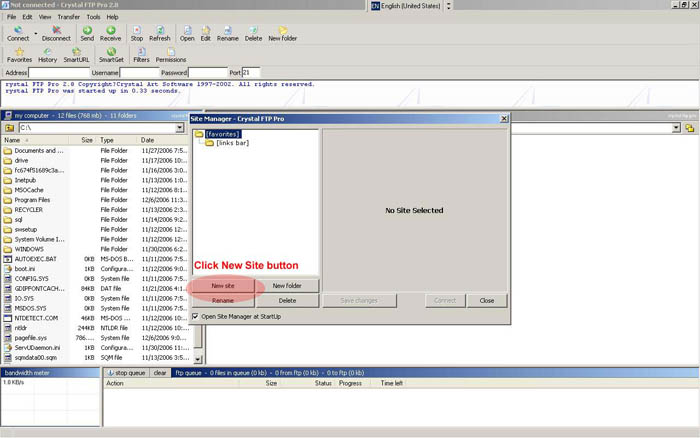
Task: Select the pagefile.sys file row
Action: coord(96,338)
